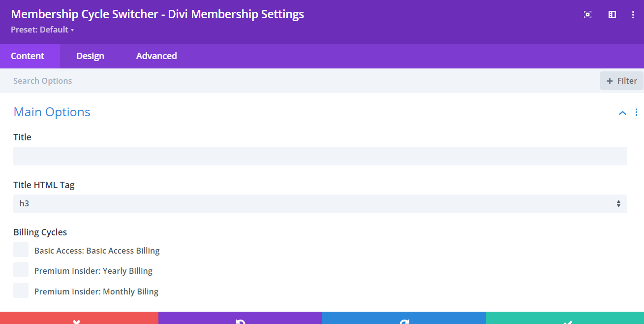
Task: Click the Filter button
Action: 621,80
